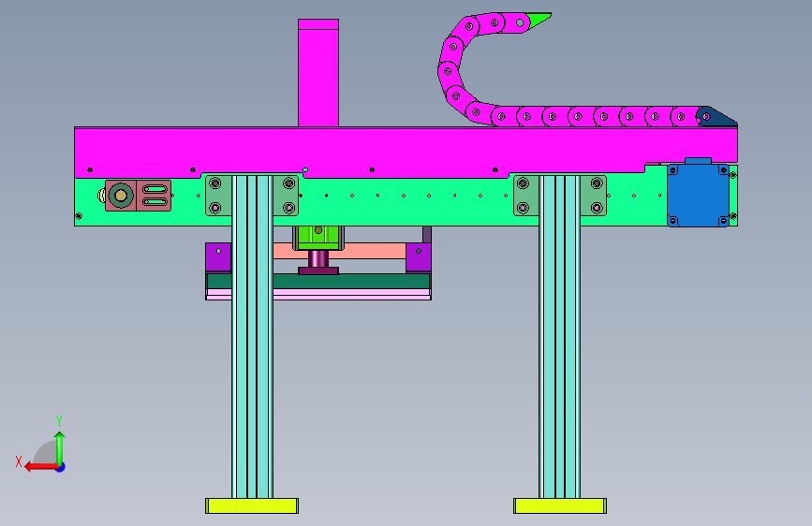Click the green Y axis arrow
The height and width of the screenshot is (526, 812).
[60, 446]
